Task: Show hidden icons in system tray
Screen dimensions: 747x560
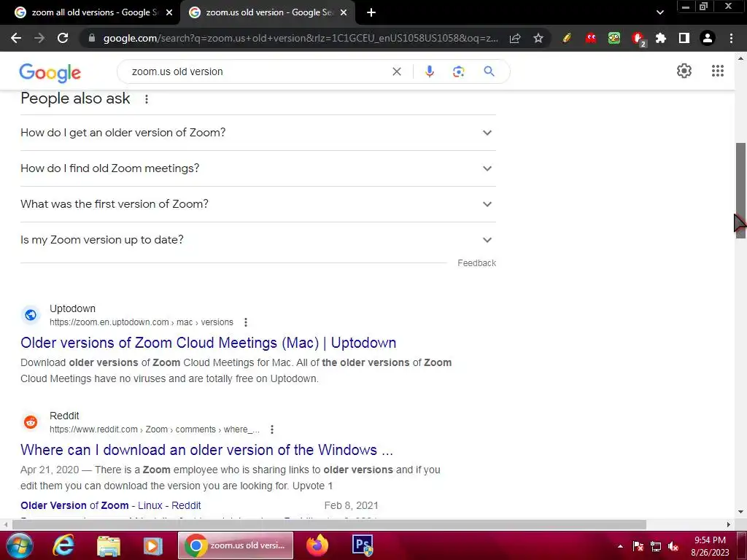Action: tap(620, 546)
